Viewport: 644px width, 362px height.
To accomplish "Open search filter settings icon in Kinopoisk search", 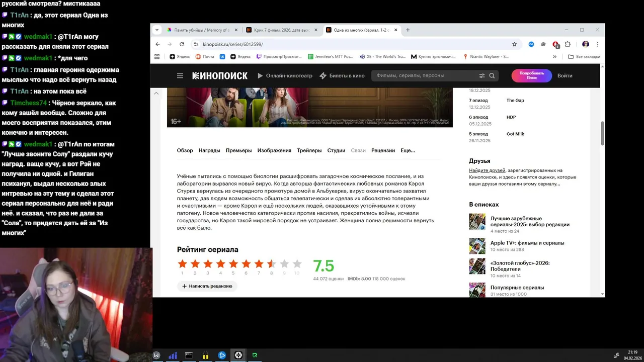I will 481,76.
